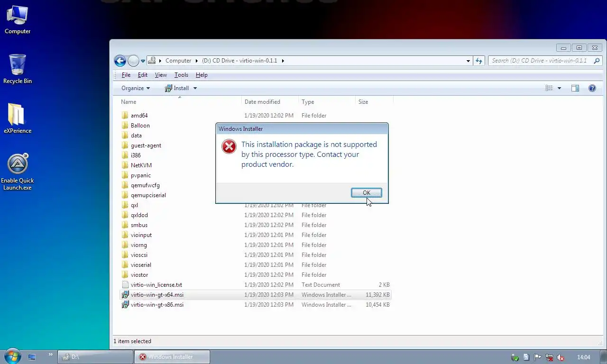
Task: Select the i386 folder name
Action: click(136, 155)
